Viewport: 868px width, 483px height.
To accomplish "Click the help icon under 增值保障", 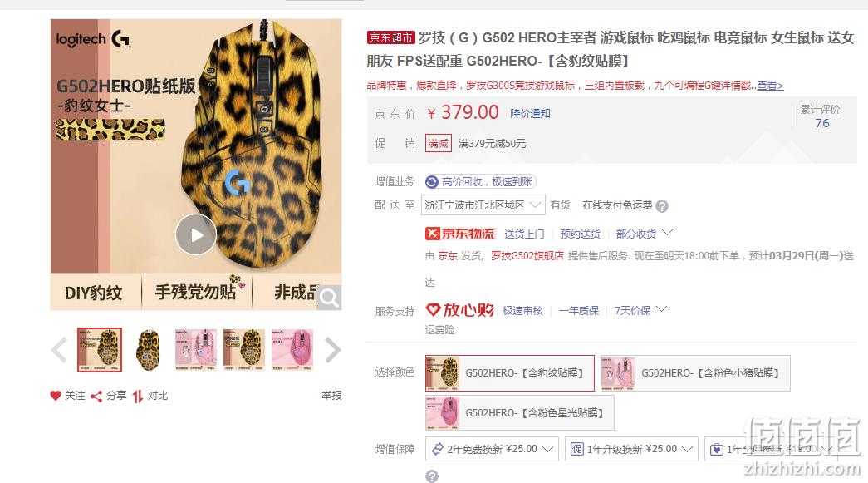I will pyautogui.click(x=432, y=476).
